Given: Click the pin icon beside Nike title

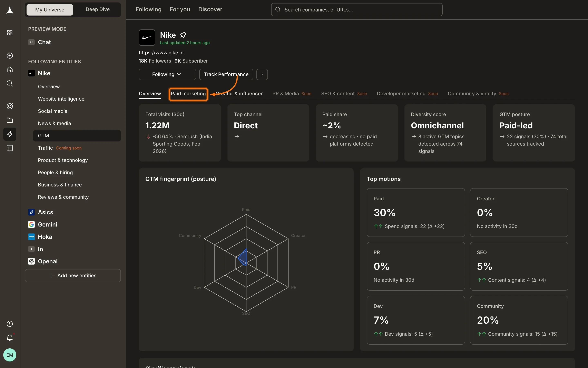Looking at the screenshot, I should pos(183,35).
